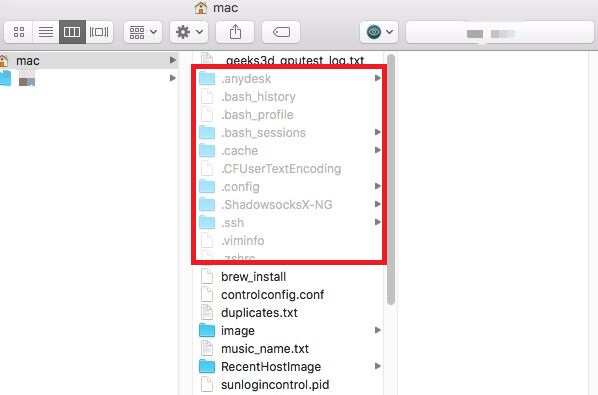
Task: Select the .viminfo file
Action: coord(288,240)
